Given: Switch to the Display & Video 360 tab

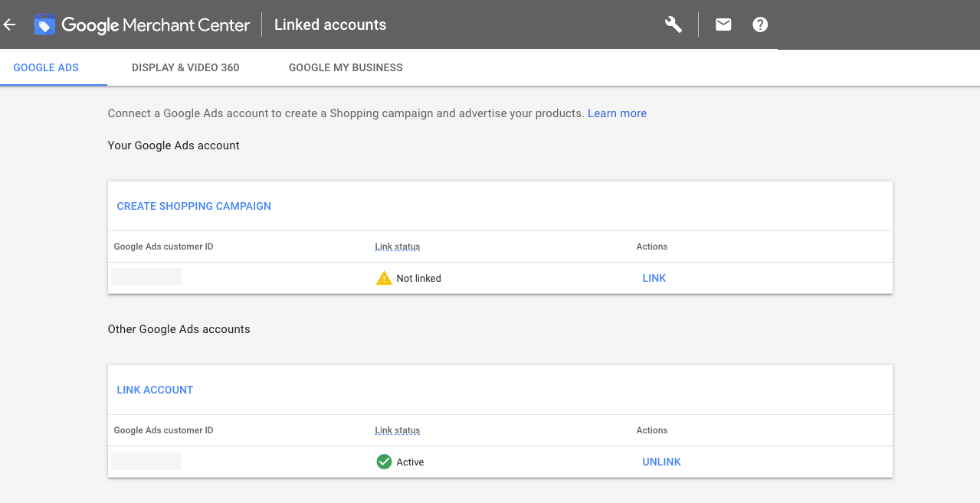Looking at the screenshot, I should [185, 67].
